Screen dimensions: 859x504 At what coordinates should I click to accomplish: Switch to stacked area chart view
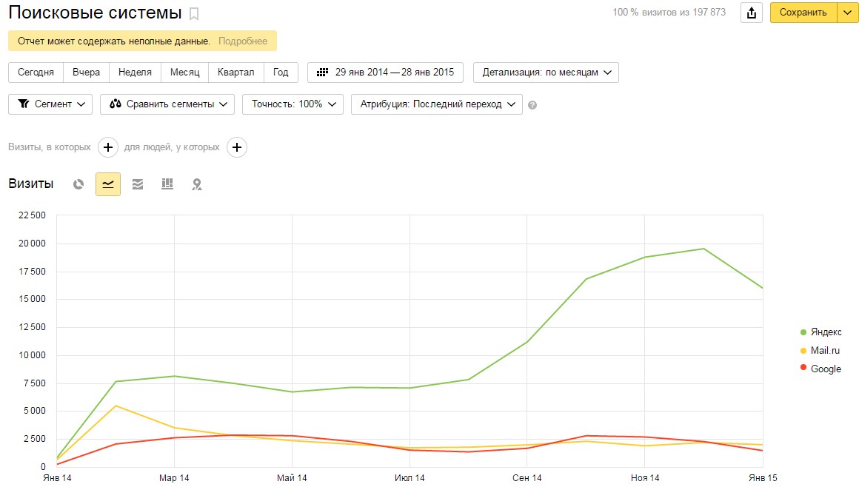click(x=138, y=184)
